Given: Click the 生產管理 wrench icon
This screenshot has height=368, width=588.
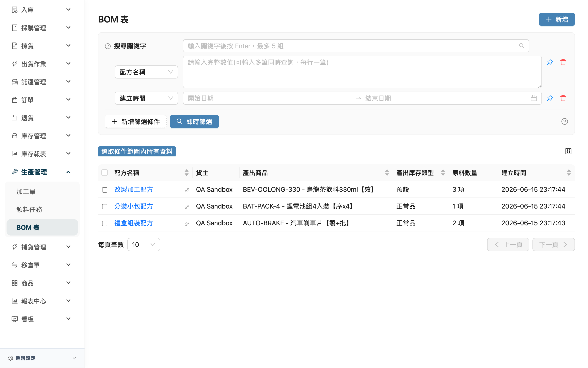Looking at the screenshot, I should pos(14,172).
